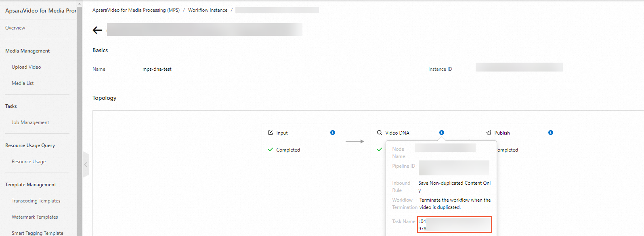Viewport: 644px width, 236px height.
Task: Click the Publish node title
Action: point(502,133)
